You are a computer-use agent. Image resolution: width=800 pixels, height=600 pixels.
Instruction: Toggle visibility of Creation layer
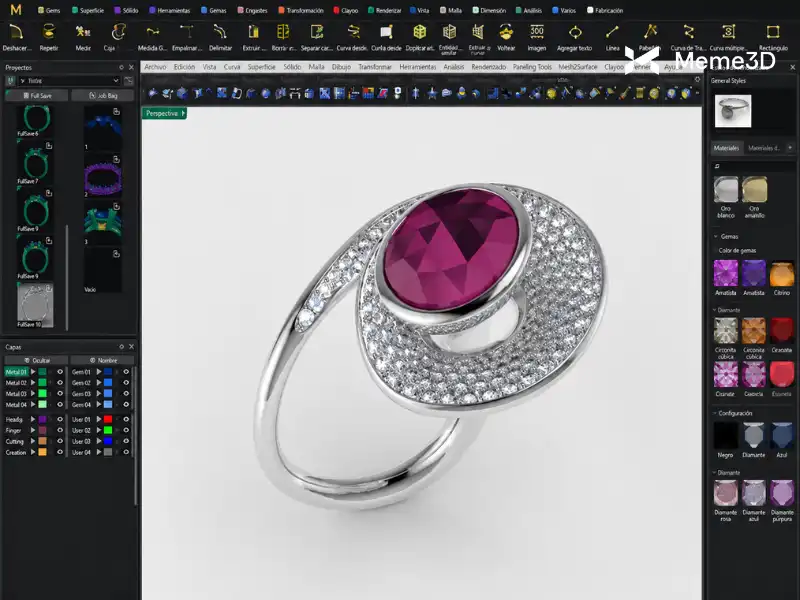[x=60, y=452]
